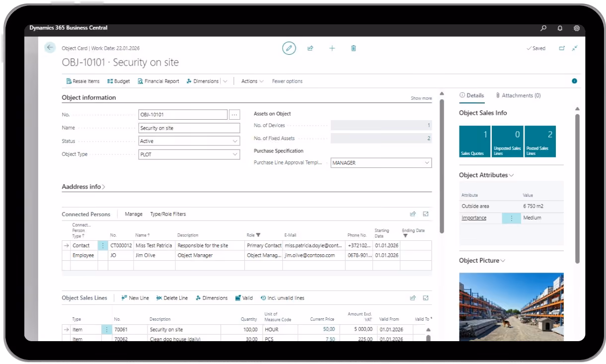This screenshot has height=364, width=606.
Task: Share the Object Sales Lines list
Action: [413, 298]
